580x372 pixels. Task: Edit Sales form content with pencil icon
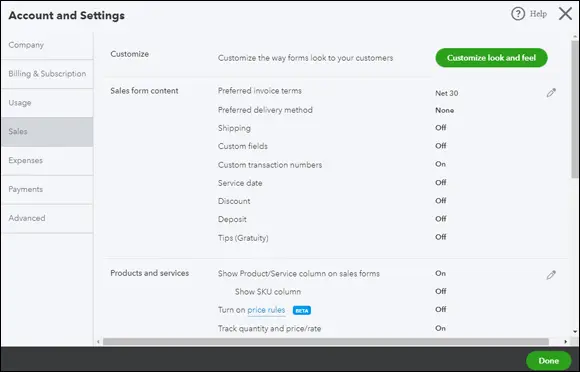tap(551, 93)
